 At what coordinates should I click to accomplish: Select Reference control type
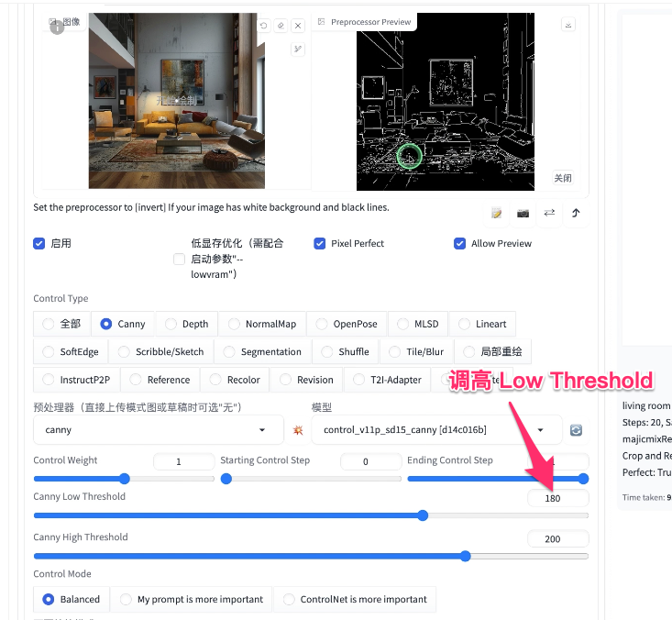(160, 380)
